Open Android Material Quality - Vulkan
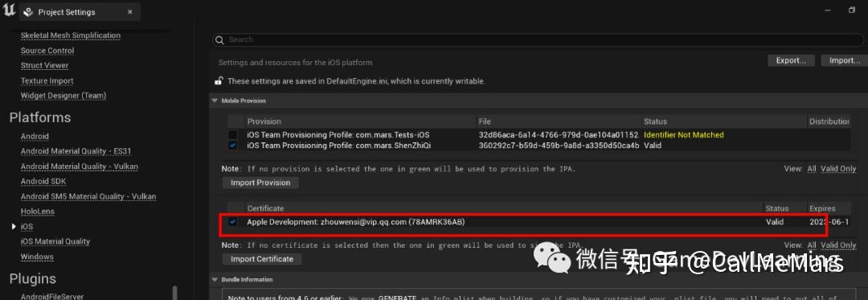Screen dimensions: 868x300 [x=79, y=166]
